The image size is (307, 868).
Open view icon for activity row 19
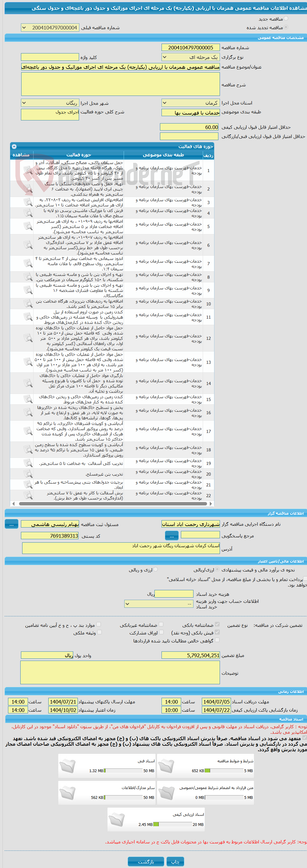(28, 463)
